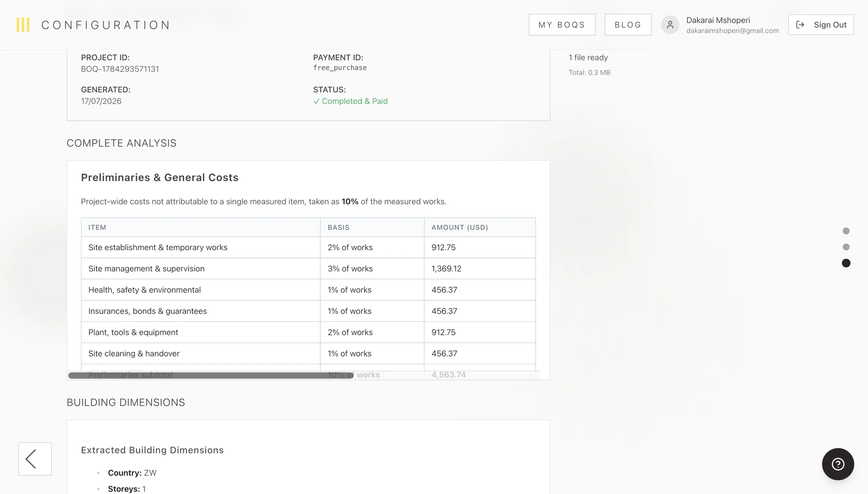Screen dimensions: 868x494
Task: Click email dakaraimshoperi@gmail.com
Action: [x=732, y=31]
